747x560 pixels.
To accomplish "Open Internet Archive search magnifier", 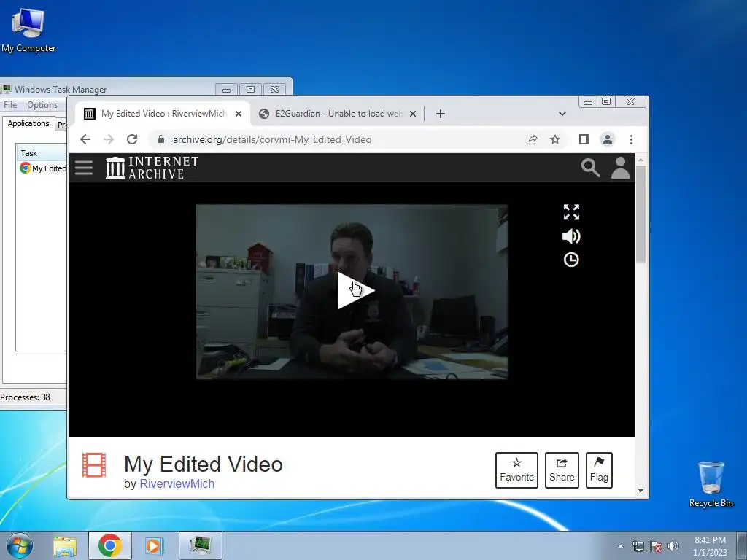I will [x=590, y=168].
